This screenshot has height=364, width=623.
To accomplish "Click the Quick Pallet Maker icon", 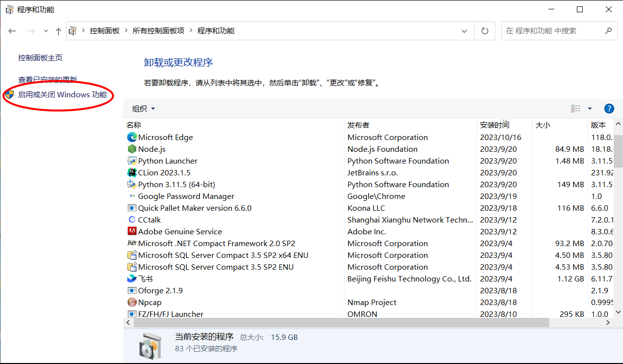I will click(132, 208).
